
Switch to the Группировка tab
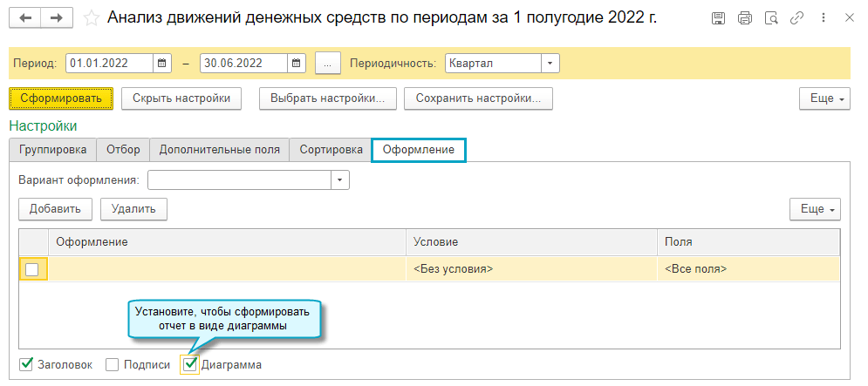(x=52, y=150)
